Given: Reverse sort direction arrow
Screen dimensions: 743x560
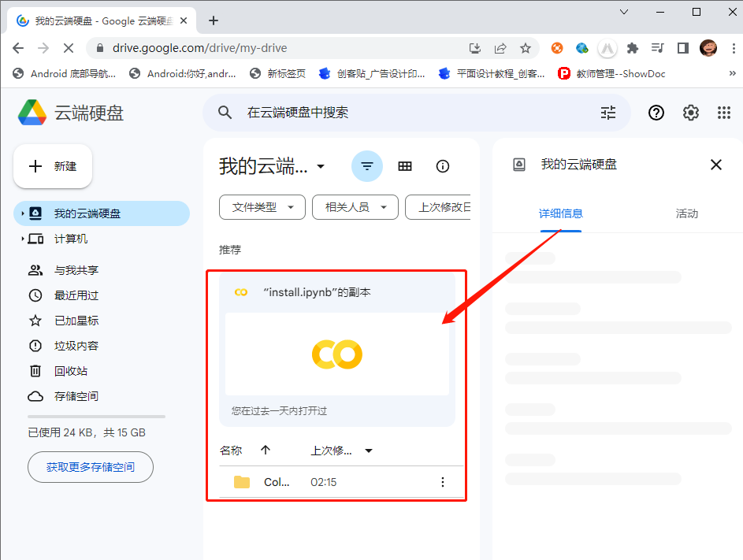Looking at the screenshot, I should pyautogui.click(x=266, y=450).
